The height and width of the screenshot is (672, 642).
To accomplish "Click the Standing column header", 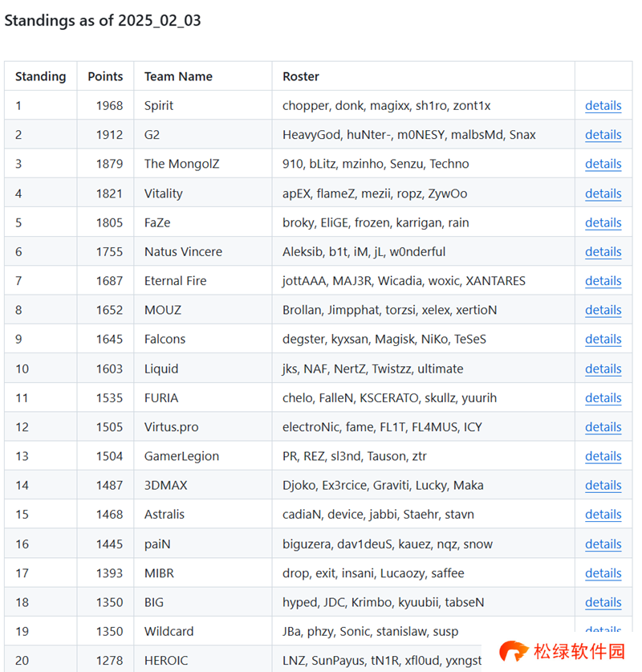I will 40,76.
